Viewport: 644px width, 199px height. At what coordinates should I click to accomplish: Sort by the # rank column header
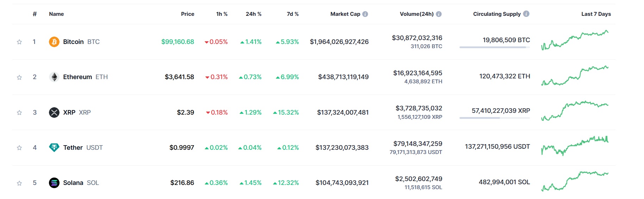coord(35,14)
